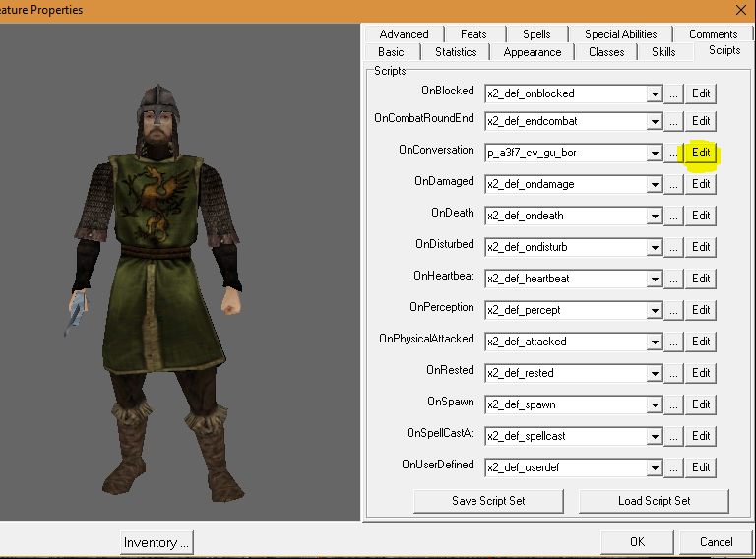Click the OnSpellCastAt ellipsis browse button
Screen dimensions: 756x559
(x=673, y=436)
